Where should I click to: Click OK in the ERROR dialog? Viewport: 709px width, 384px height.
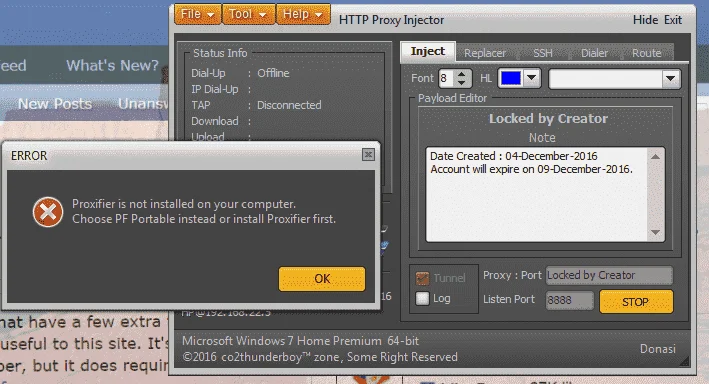click(322, 279)
